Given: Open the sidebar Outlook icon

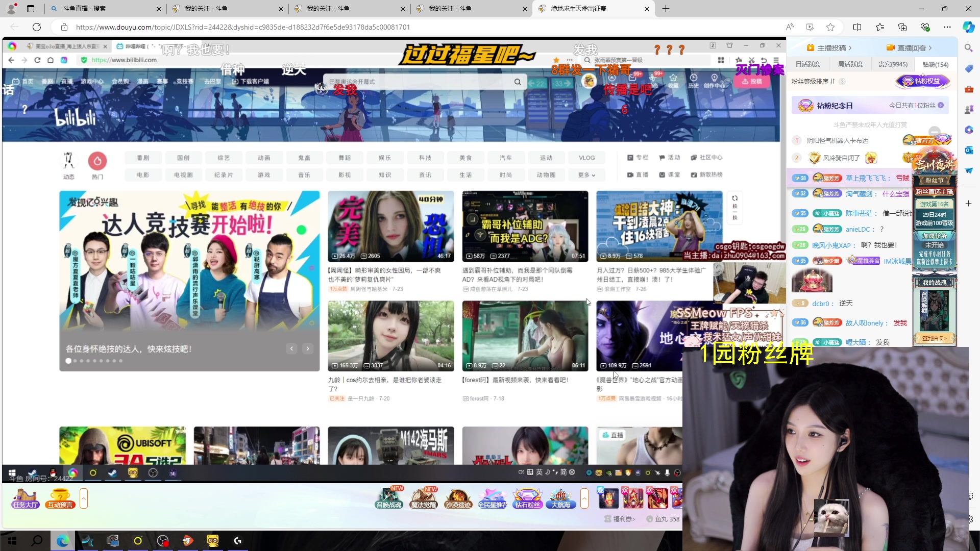Looking at the screenshot, I should click(x=968, y=150).
